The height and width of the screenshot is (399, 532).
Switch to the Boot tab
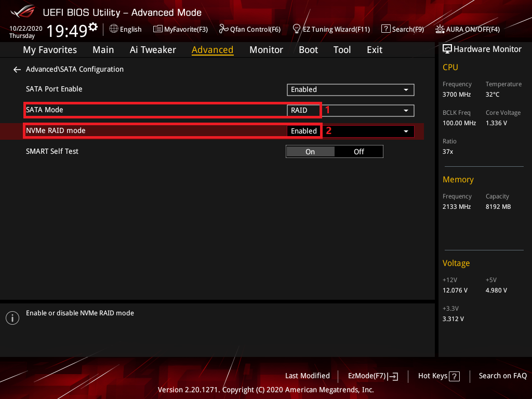coord(308,50)
